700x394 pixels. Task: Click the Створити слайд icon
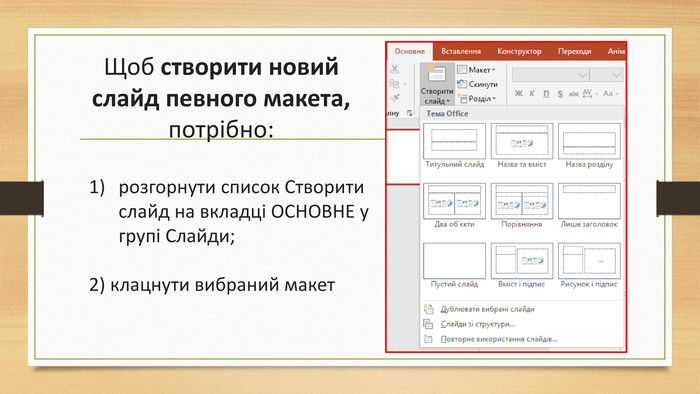(437, 74)
